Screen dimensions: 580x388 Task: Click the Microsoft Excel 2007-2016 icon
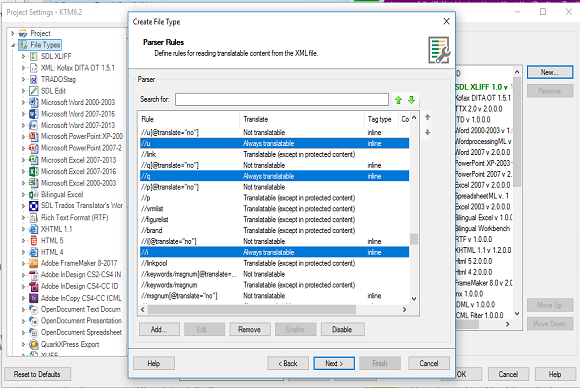[x=34, y=171]
